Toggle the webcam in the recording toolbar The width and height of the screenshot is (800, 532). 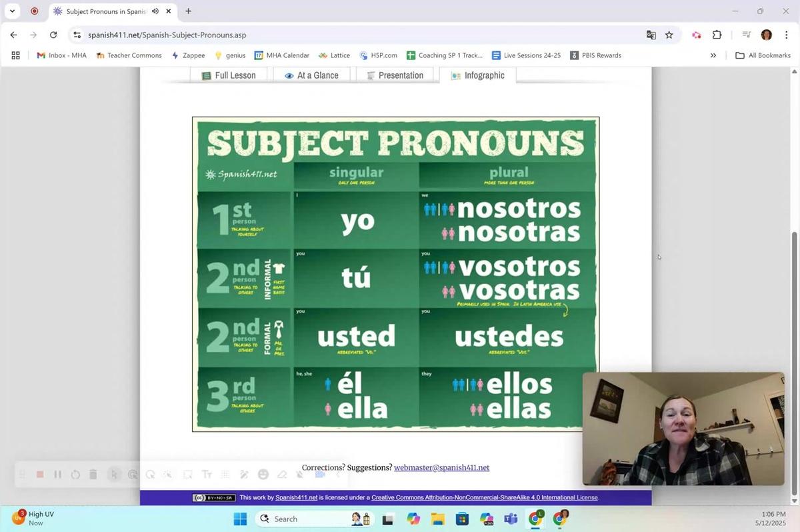[320, 474]
